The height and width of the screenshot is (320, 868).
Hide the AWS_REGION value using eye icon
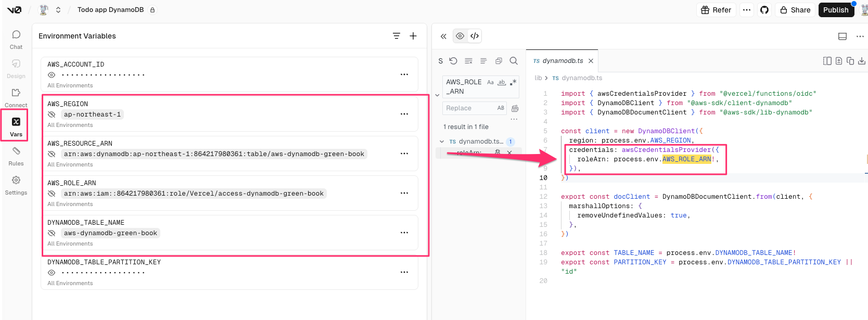[x=52, y=114]
